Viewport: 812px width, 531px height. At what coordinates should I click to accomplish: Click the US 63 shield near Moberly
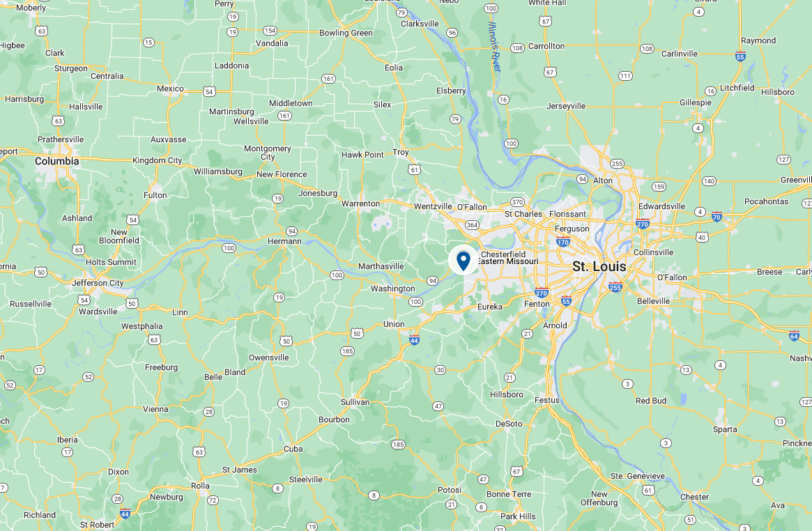[41, 31]
